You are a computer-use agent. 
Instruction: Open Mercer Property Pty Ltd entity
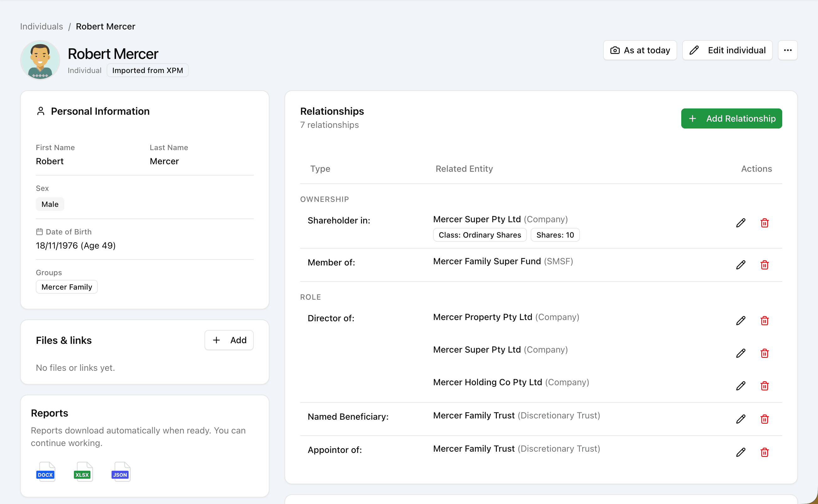pyautogui.click(x=482, y=317)
